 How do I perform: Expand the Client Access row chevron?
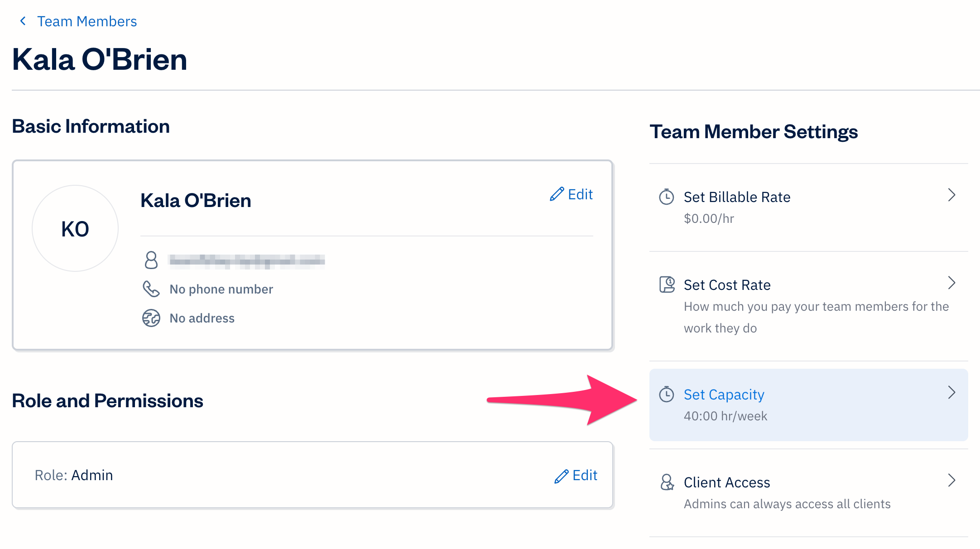(x=952, y=481)
